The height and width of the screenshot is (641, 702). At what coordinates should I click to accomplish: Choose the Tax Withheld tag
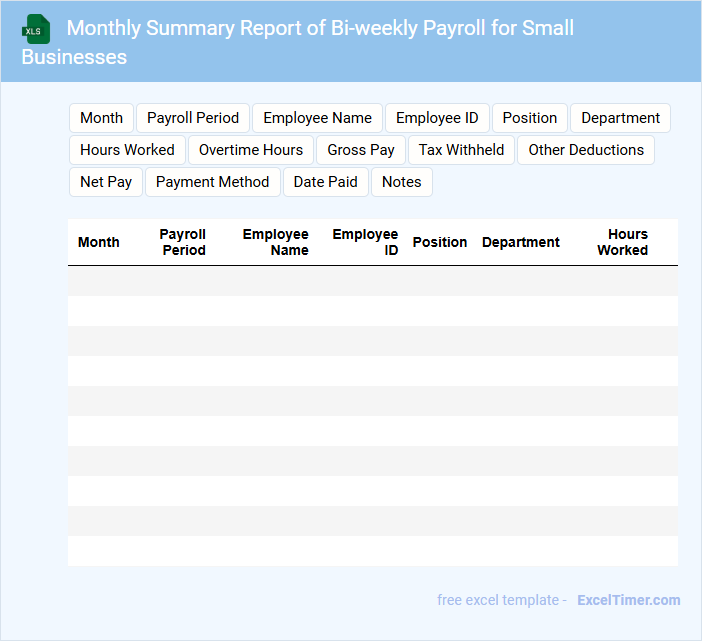(461, 150)
